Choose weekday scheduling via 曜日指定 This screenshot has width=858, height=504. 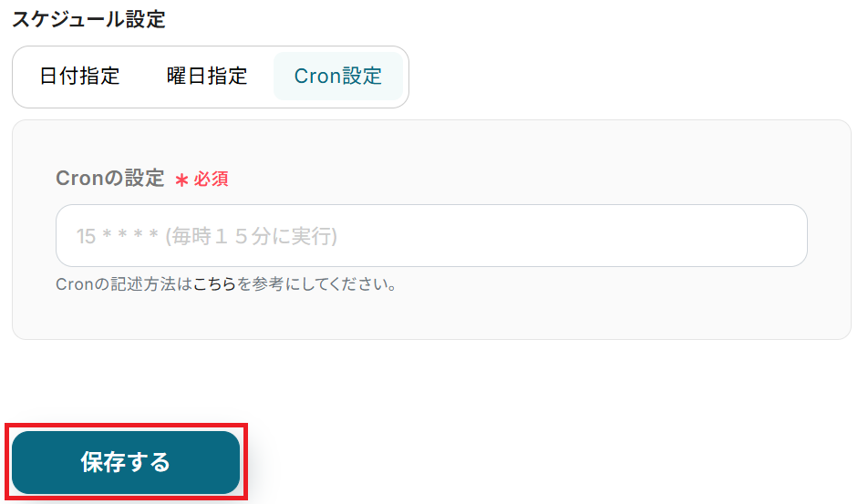click(207, 76)
